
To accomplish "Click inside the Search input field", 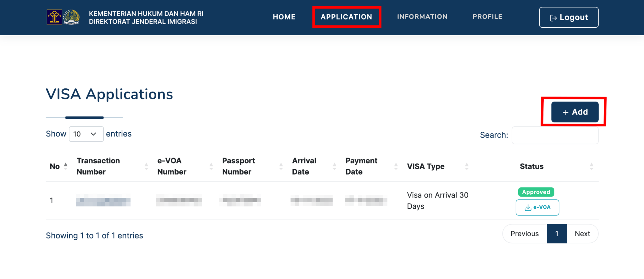I will tap(555, 135).
